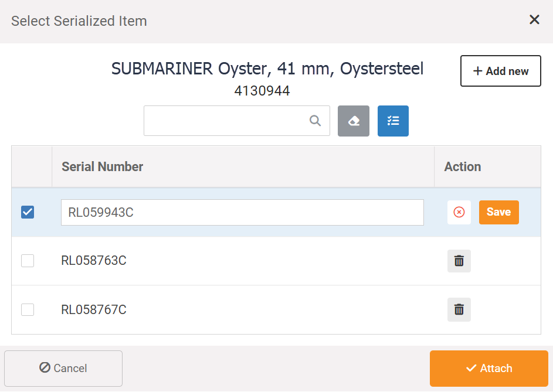Check the RL058763C row checkbox

(28, 261)
